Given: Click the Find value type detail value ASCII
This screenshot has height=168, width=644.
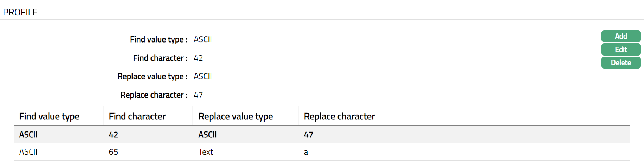Looking at the screenshot, I should point(202,39).
